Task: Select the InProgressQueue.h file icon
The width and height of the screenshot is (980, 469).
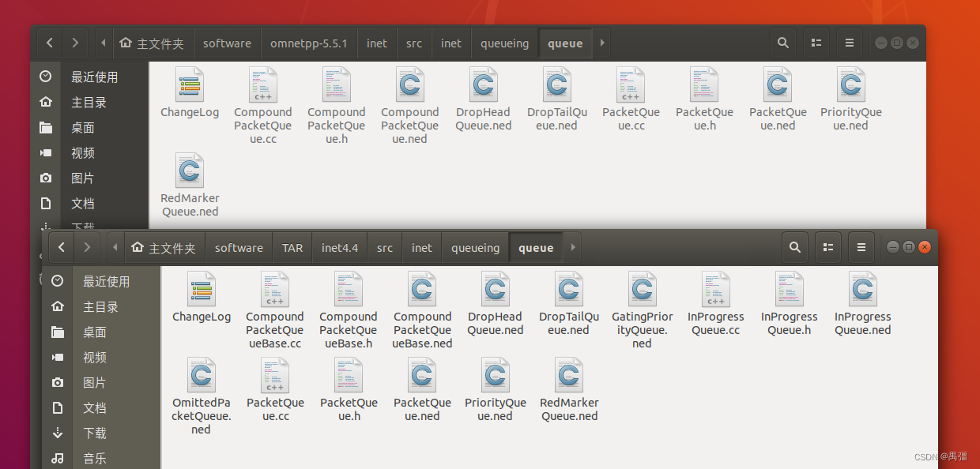Action: coord(789,296)
